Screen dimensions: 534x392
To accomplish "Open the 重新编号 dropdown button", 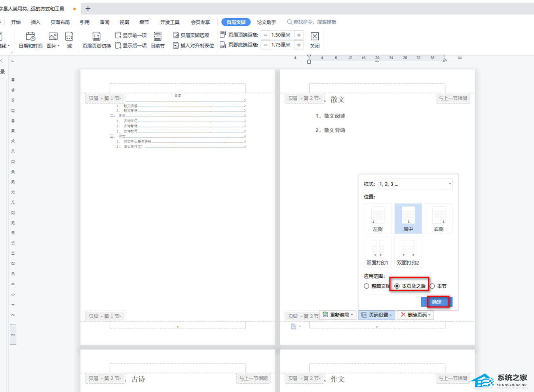I will point(338,315).
